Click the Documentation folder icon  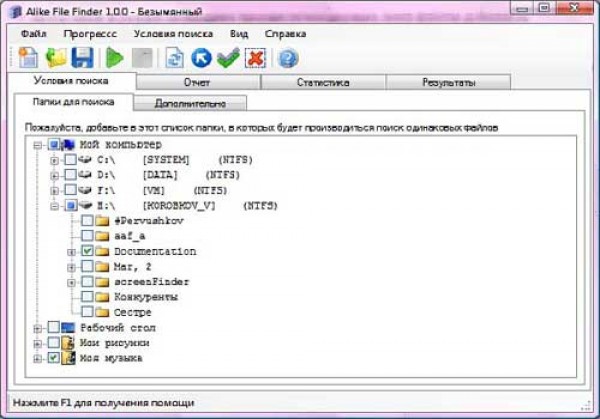[x=102, y=251]
